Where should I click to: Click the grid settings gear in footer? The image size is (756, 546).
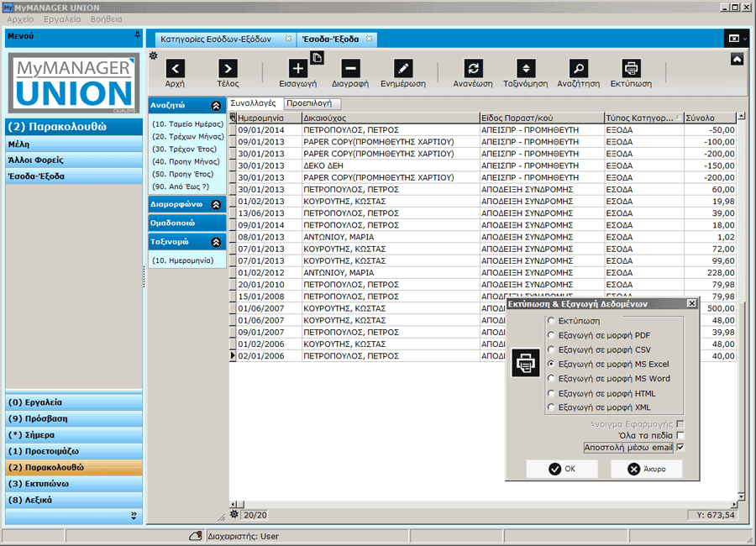click(234, 514)
